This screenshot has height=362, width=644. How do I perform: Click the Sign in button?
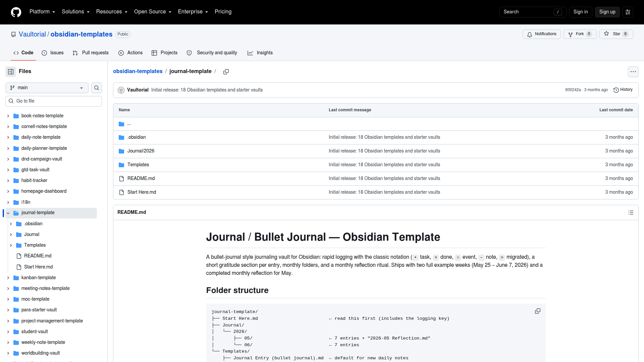[x=581, y=12]
